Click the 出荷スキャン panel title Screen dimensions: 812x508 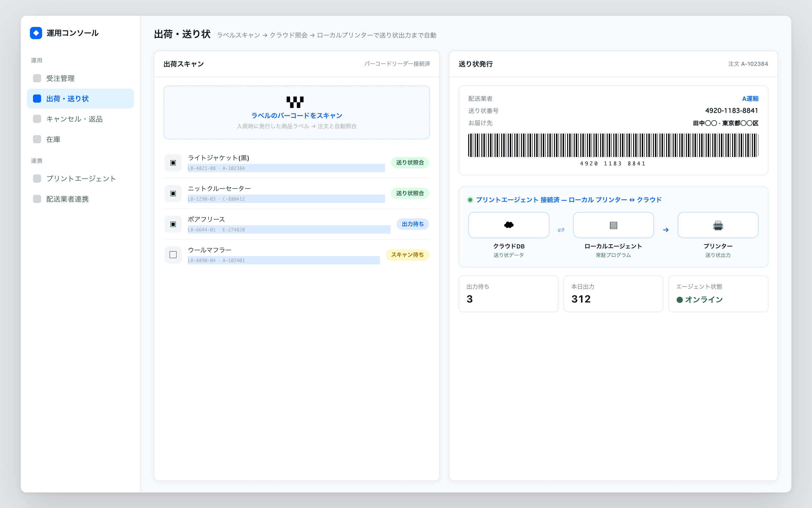pos(183,64)
